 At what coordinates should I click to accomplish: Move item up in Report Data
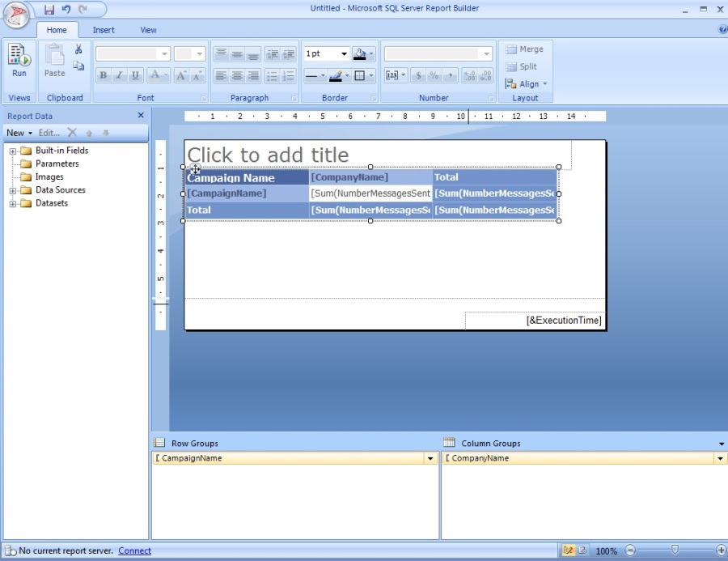click(x=89, y=133)
